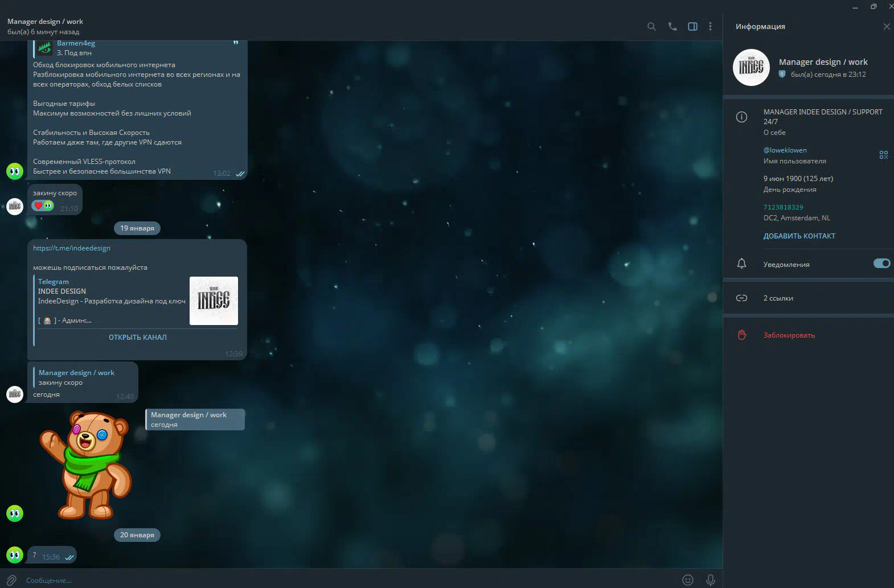Toggle the info side panel icon
Screen dimensions: 894x588
(692, 26)
